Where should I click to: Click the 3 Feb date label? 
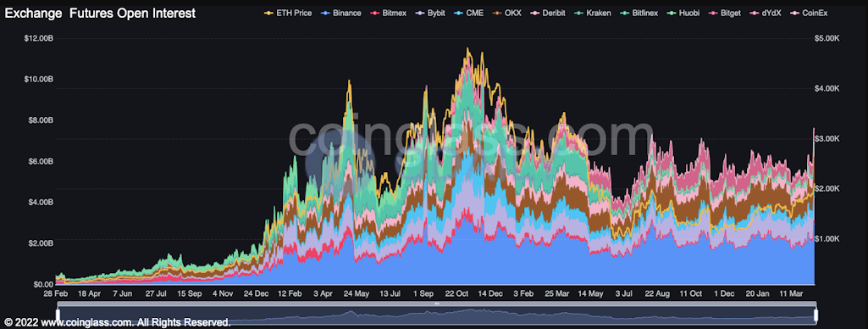point(523,293)
